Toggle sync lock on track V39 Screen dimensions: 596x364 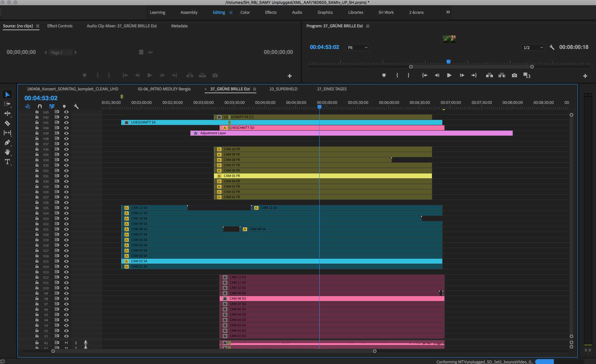[57, 133]
